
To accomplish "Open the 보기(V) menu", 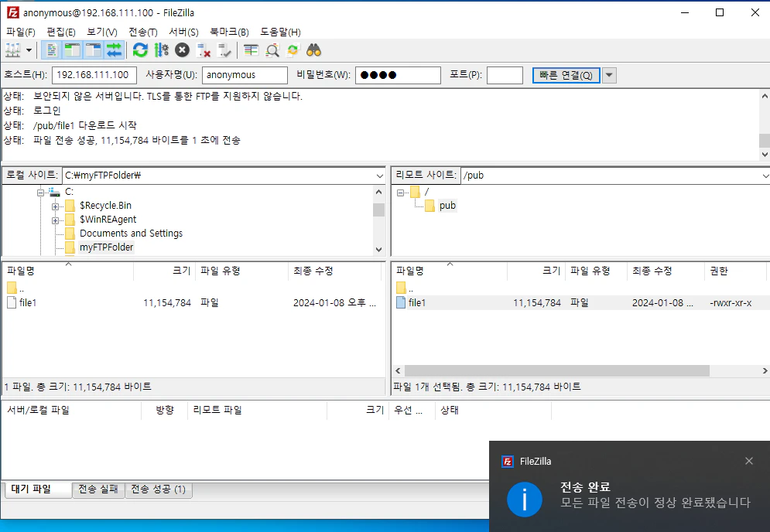I will [x=101, y=32].
